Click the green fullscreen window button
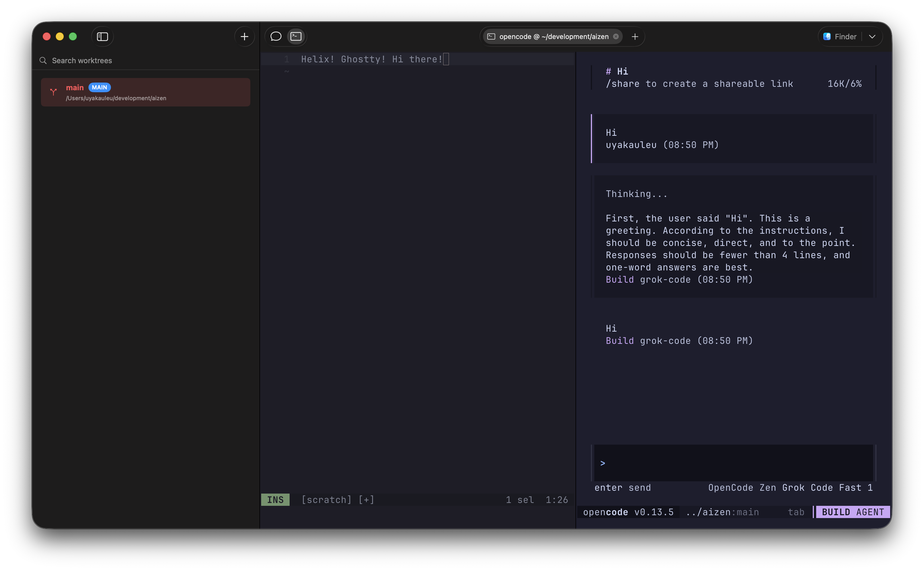924x571 pixels. pyautogui.click(x=73, y=37)
